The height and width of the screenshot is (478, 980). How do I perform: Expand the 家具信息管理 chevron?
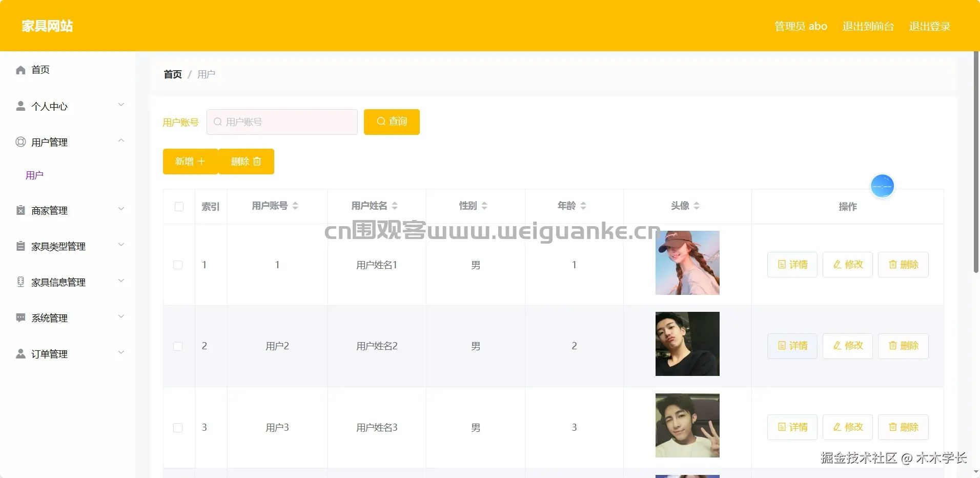[121, 281]
